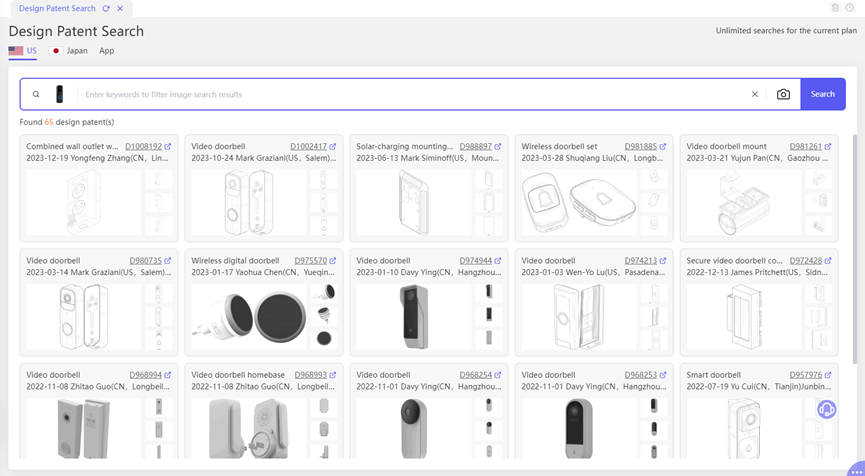The height and width of the screenshot is (476, 865).
Task: Click the headset support chat icon
Action: coord(826,409)
